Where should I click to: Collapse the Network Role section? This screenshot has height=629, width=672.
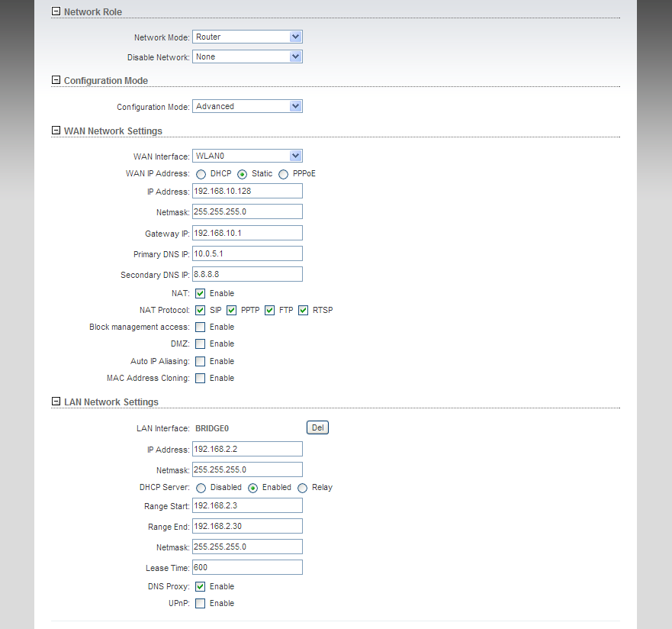click(56, 11)
